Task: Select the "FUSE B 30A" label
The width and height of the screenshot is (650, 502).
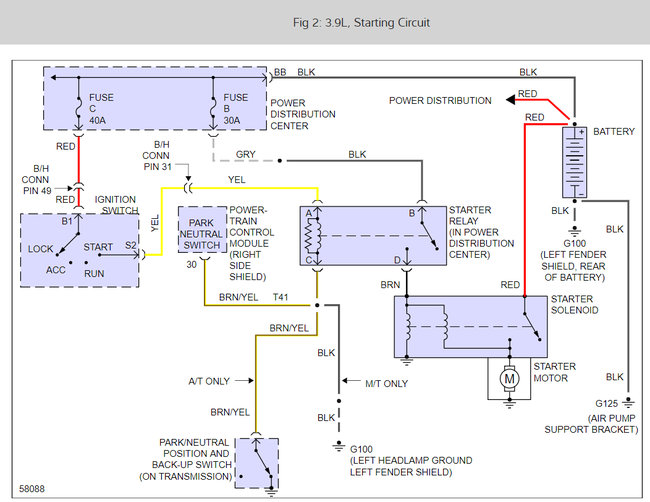Action: tap(235, 109)
